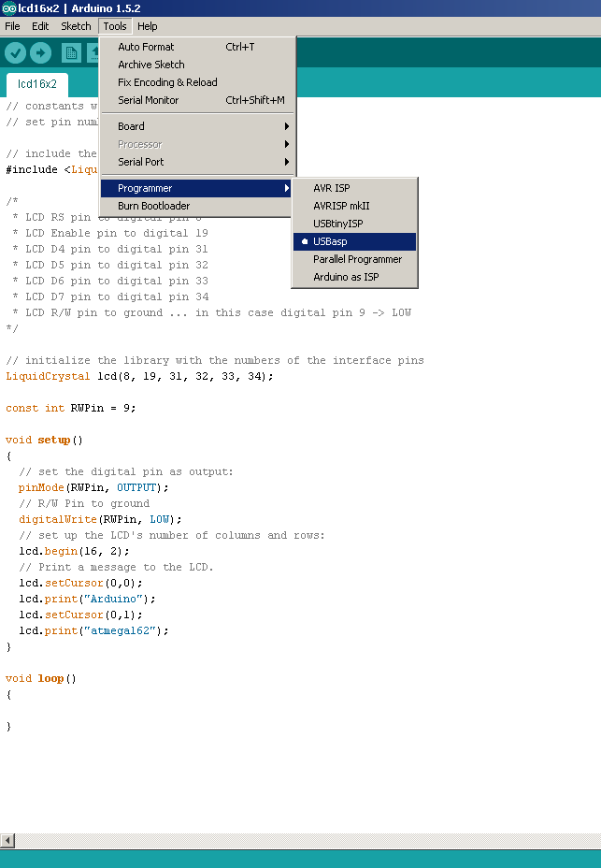
Task: Click the 'Print a message to the LCD' comment
Action: coord(116,567)
